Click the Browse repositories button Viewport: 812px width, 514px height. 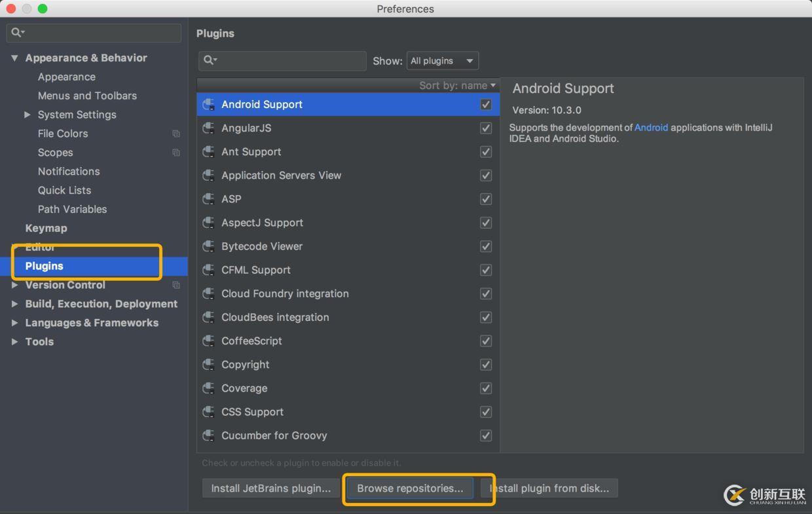click(x=410, y=488)
